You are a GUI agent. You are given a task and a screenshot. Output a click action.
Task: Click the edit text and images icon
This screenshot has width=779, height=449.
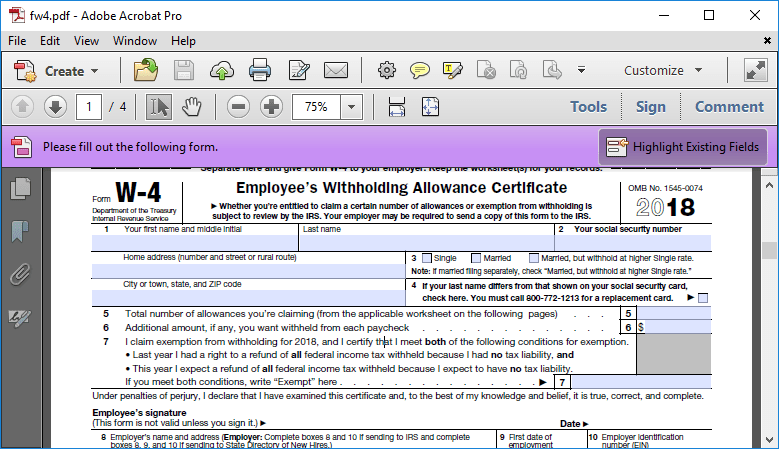tap(299, 71)
